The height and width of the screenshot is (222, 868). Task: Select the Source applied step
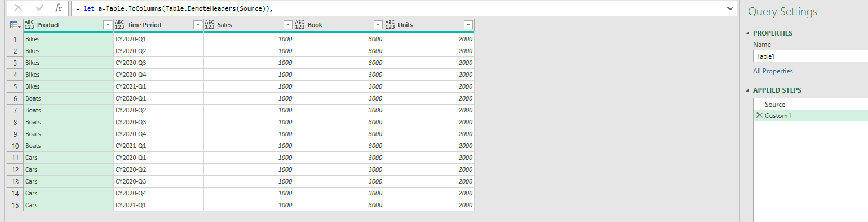(x=811, y=105)
